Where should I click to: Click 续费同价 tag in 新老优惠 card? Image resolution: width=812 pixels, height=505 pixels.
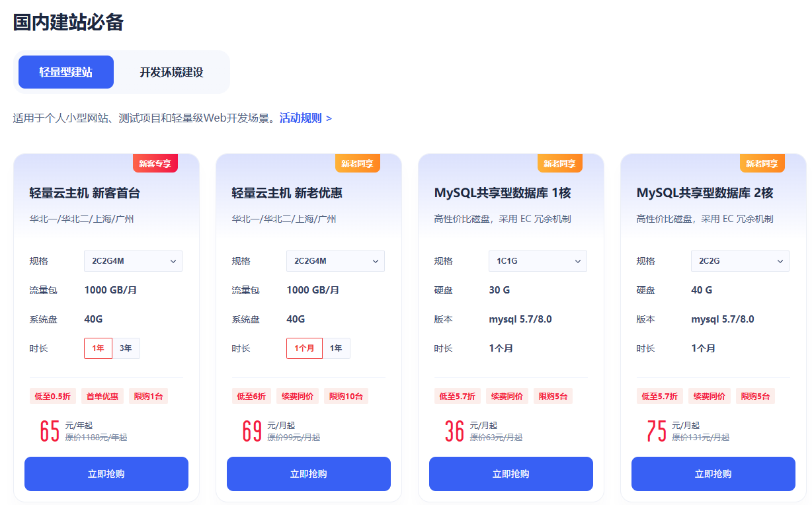(298, 397)
